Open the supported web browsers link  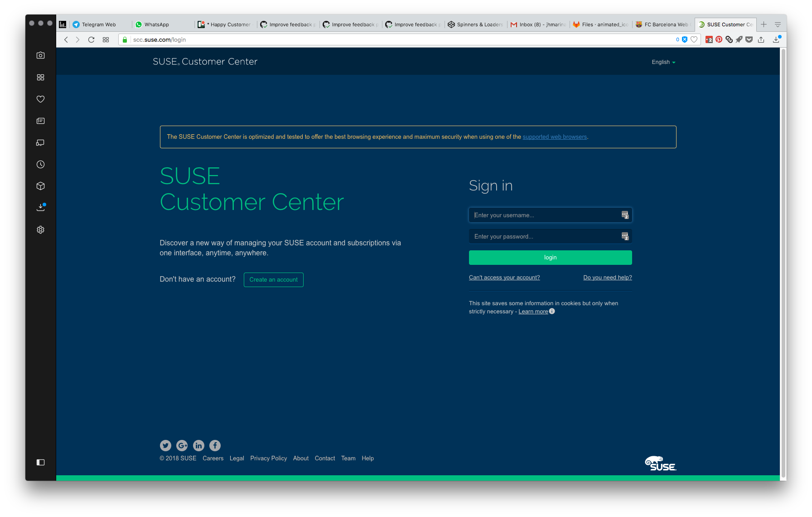click(x=555, y=137)
